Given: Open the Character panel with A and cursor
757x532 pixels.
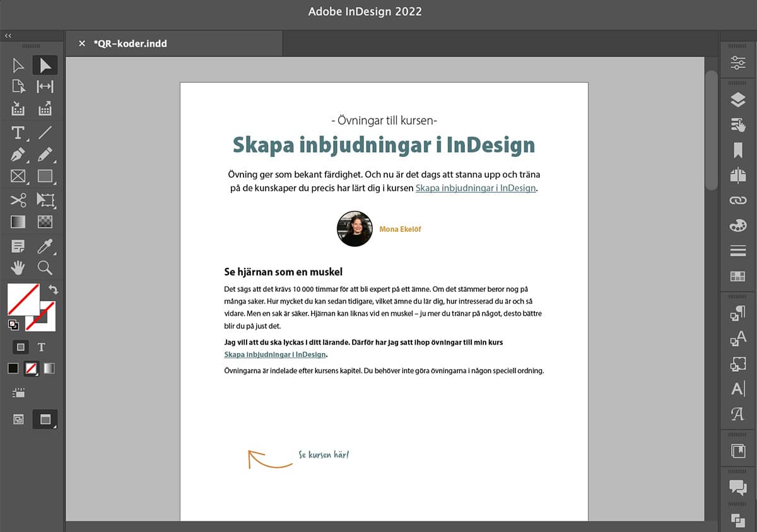Looking at the screenshot, I should click(x=737, y=389).
